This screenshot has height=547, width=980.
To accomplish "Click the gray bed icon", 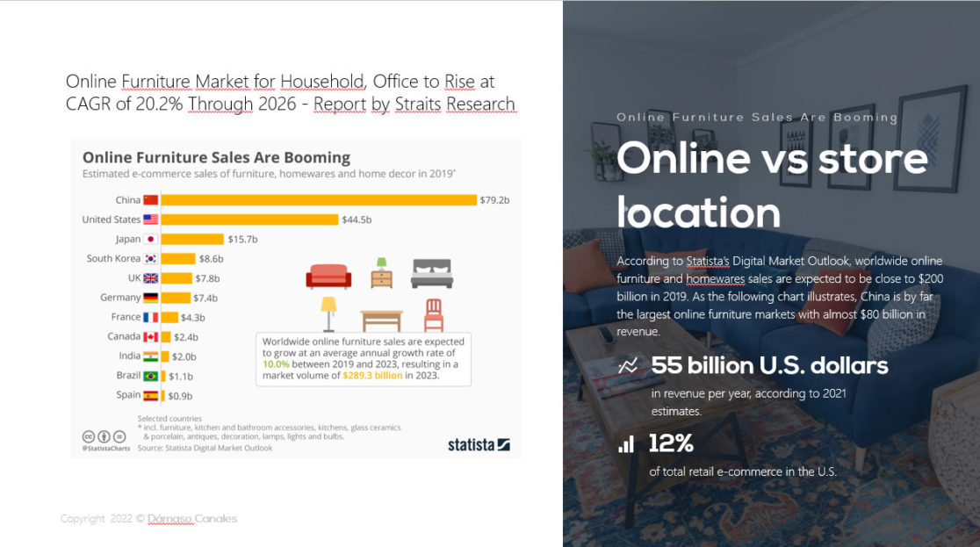I will tap(431, 273).
